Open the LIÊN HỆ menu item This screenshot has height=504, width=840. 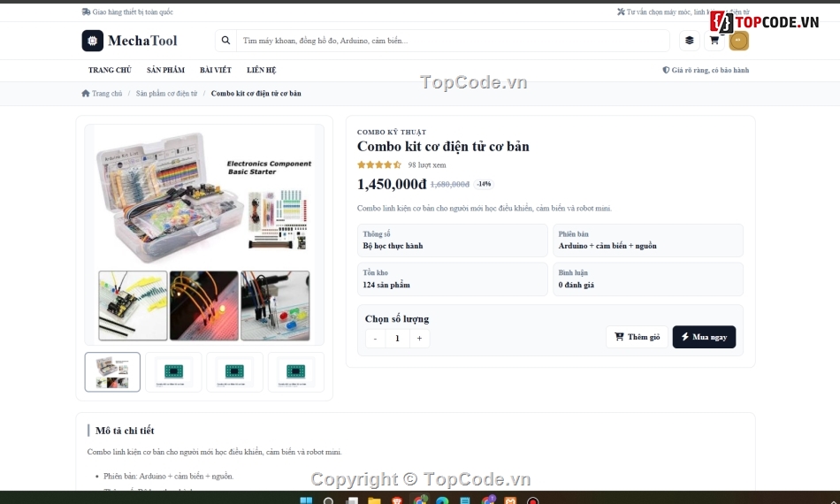coord(262,70)
